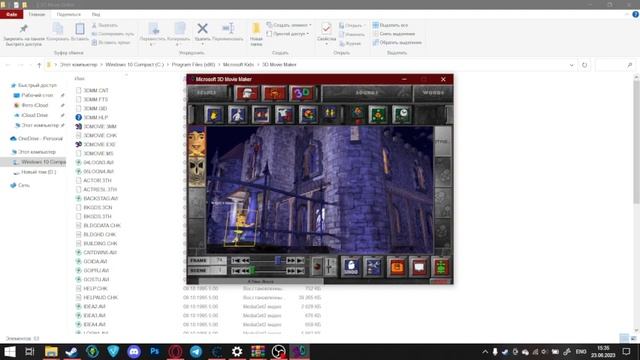Click Обратить выделение in the ribbon
This screenshot has height=360, width=640.
397,42
